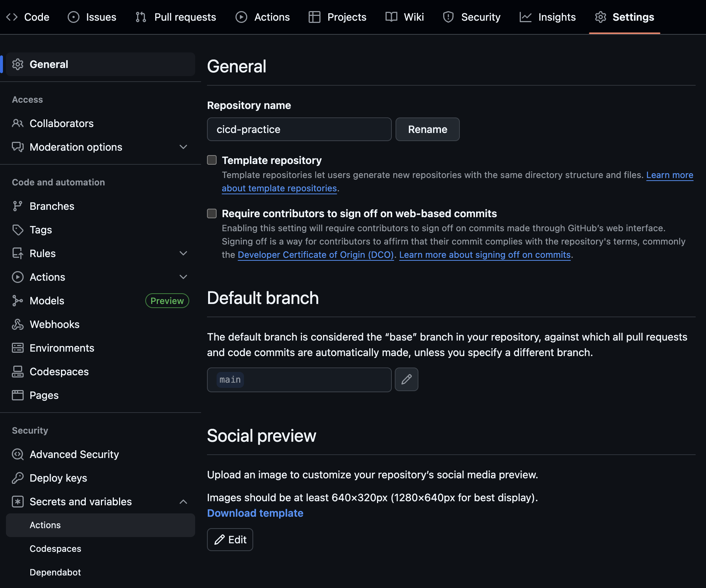Viewport: 706px width, 588px height.
Task: Click the Issues circle icon
Action: click(x=74, y=17)
